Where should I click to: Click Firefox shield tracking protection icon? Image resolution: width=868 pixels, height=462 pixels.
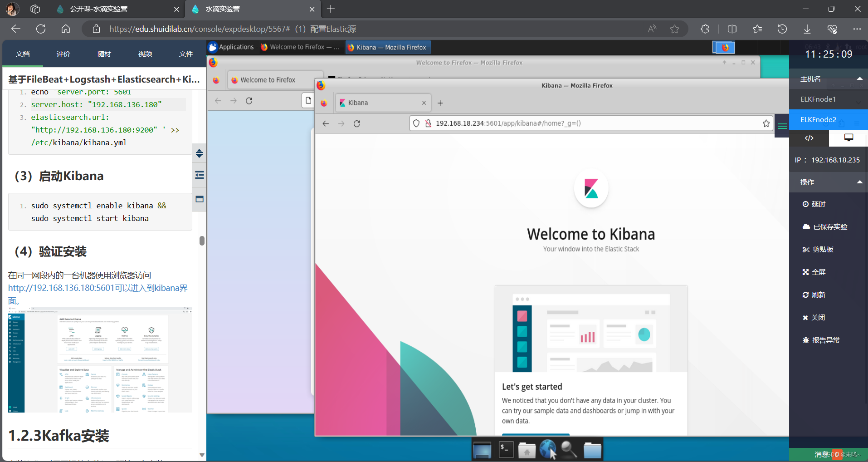click(x=416, y=123)
